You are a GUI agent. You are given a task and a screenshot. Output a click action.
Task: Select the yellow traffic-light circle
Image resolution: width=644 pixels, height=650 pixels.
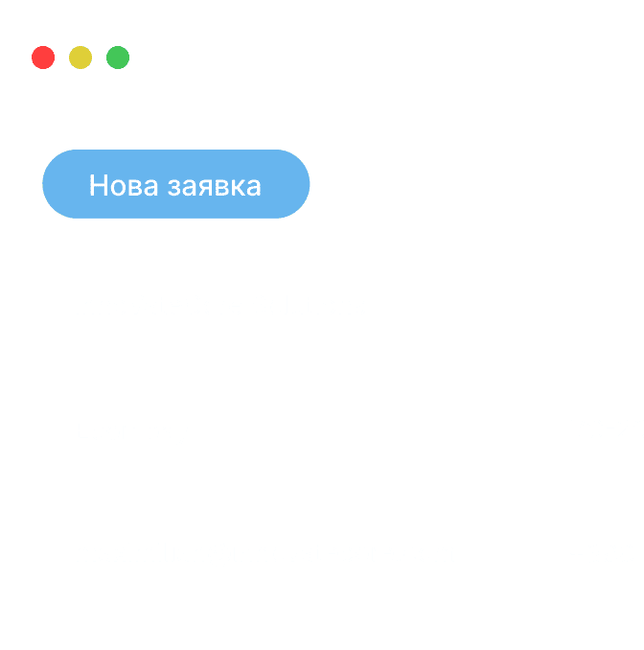tap(80, 58)
